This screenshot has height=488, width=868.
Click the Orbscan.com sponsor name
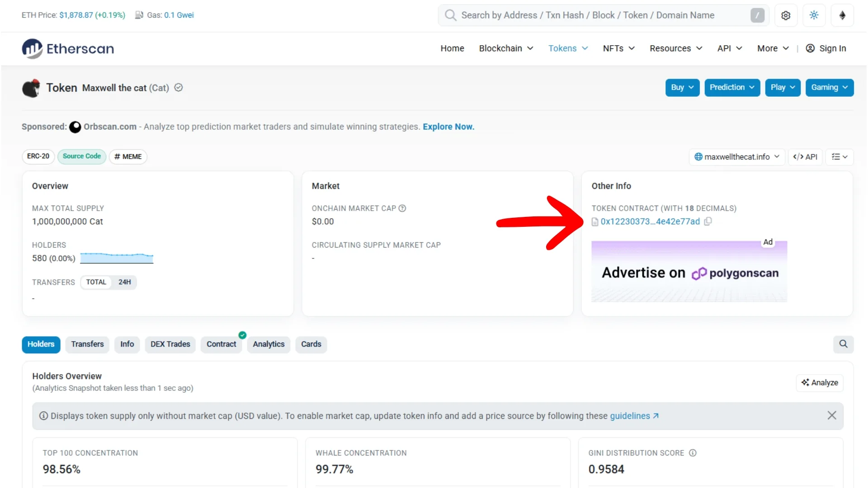point(110,127)
